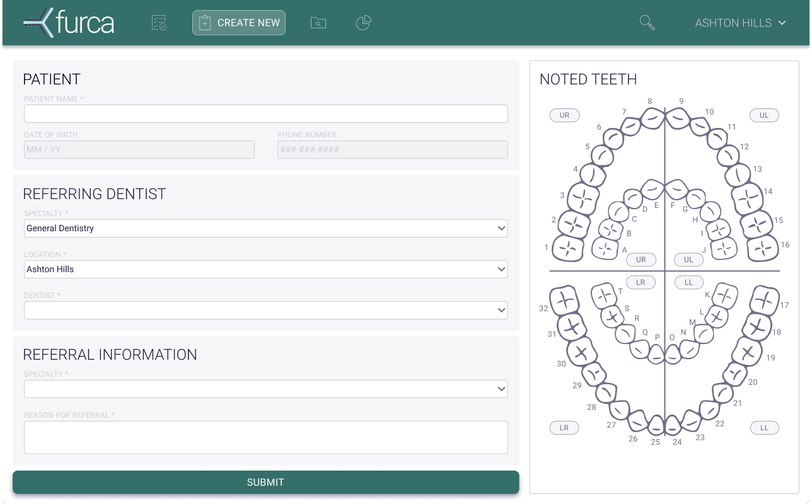The height and width of the screenshot is (504, 812).
Task: Click the Phone Number field
Action: pos(392,149)
